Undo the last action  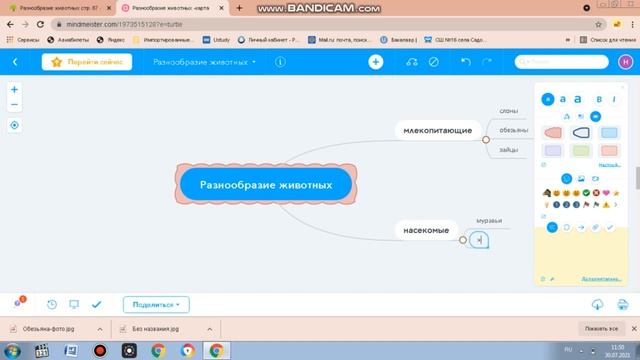[x=466, y=62]
